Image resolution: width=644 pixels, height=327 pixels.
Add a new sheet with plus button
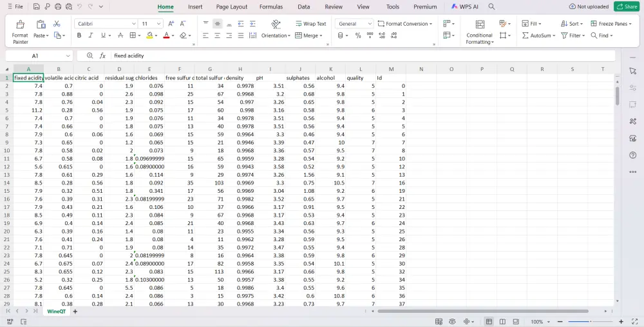pos(75,312)
